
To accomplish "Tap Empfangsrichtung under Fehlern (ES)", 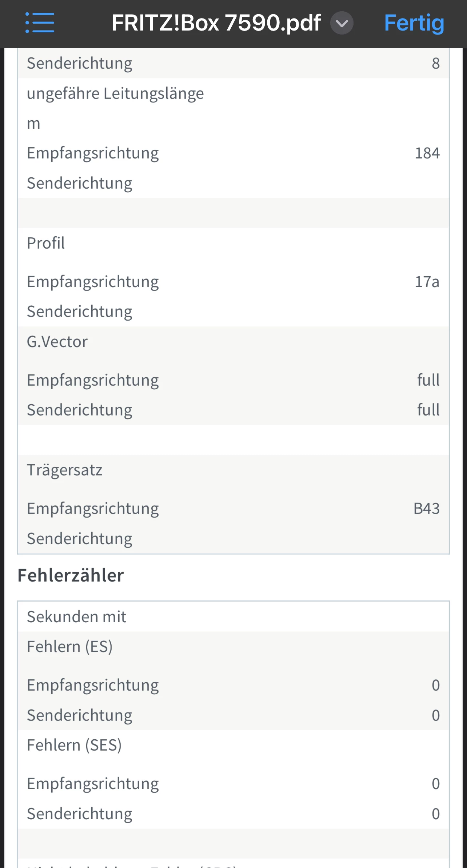I will click(93, 685).
